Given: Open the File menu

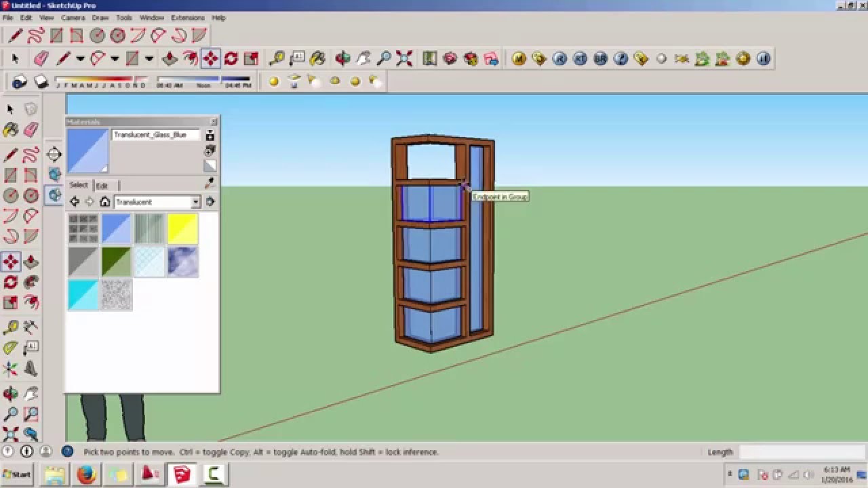Looking at the screenshot, I should 7,18.
